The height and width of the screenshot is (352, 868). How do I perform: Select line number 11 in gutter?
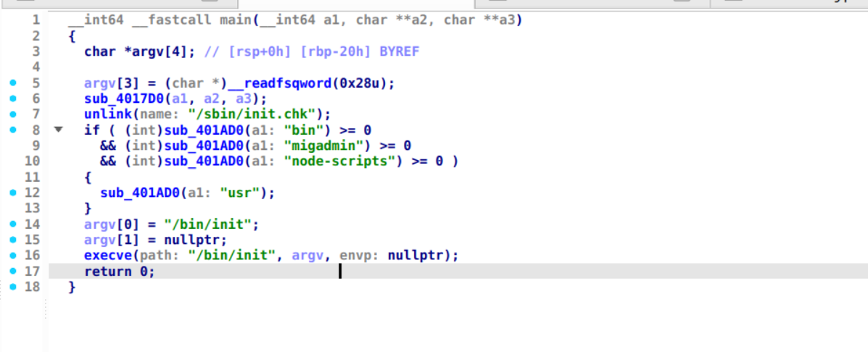pos(33,177)
